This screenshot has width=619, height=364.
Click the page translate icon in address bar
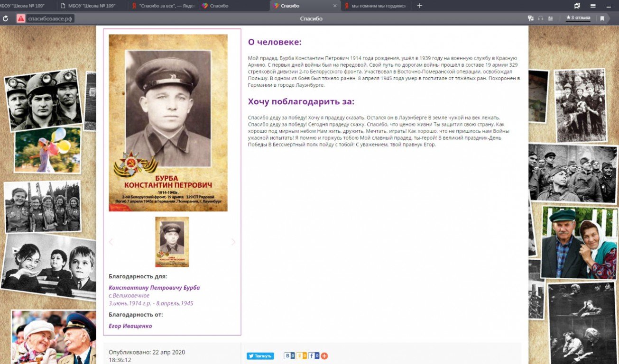[530, 18]
